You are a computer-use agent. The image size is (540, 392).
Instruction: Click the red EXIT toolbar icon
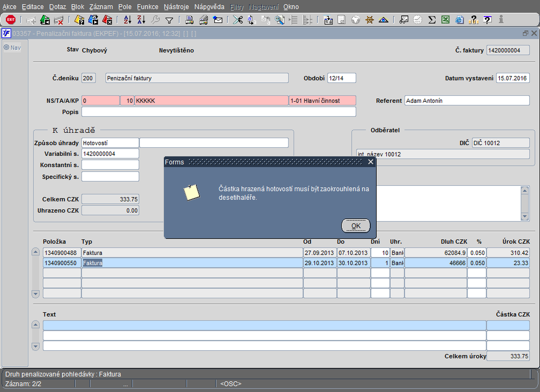(x=10, y=20)
